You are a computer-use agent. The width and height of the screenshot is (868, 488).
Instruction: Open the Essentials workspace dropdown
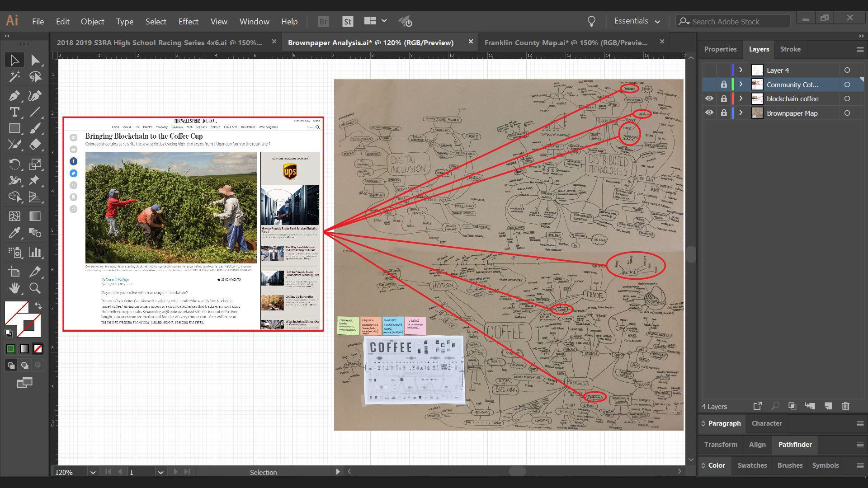coord(637,21)
